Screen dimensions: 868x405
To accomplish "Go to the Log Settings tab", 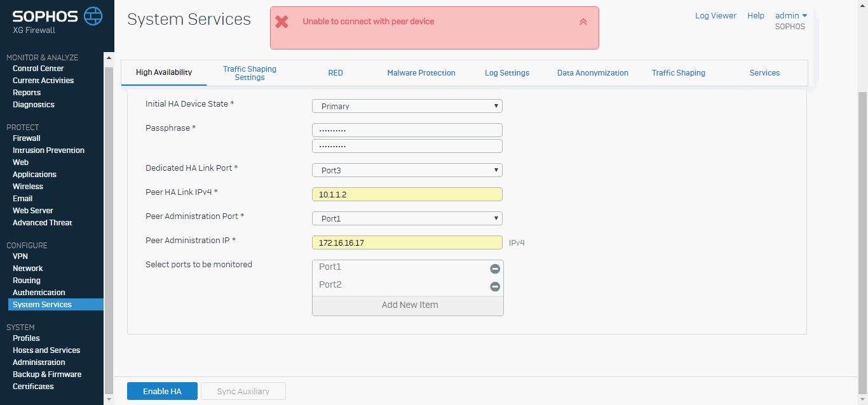I will (x=507, y=73).
